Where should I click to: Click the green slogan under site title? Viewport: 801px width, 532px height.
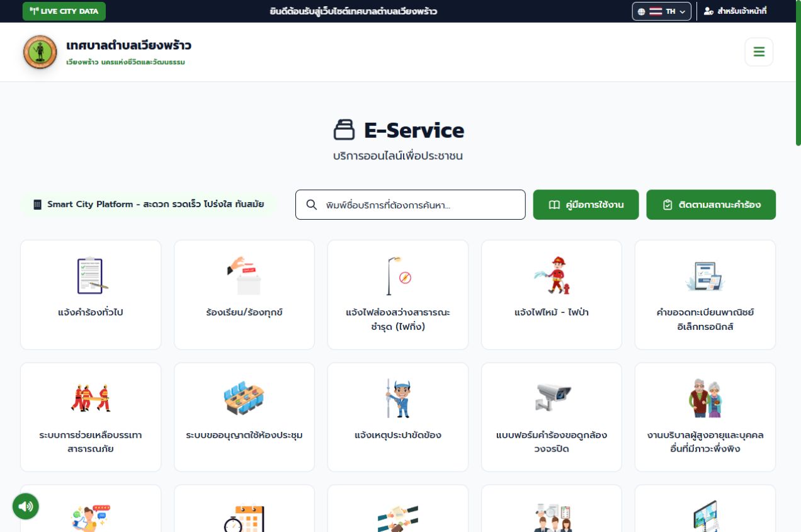coord(125,62)
